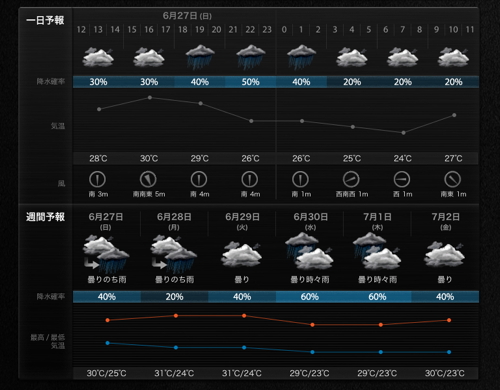Select the 50% precipitation cell
Image resolution: width=500 pixels, height=390 pixels.
[x=251, y=82]
